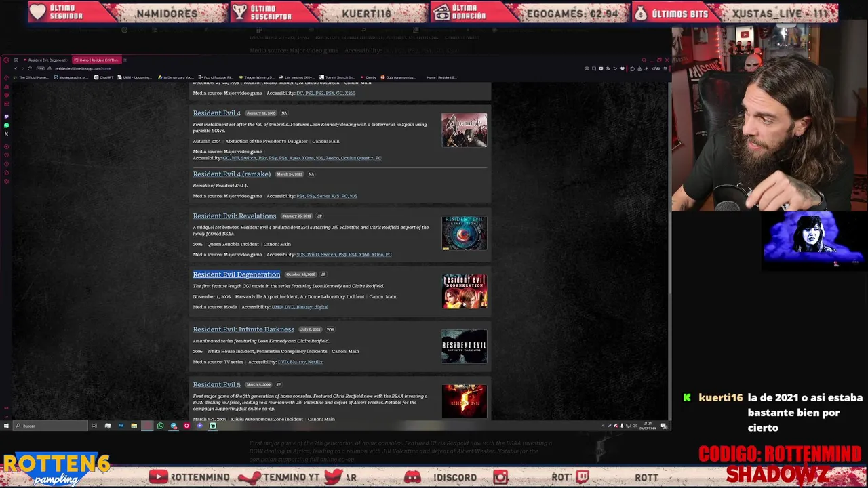Click the Revelations cover thumbnail
The image size is (868, 488).
[x=464, y=233]
